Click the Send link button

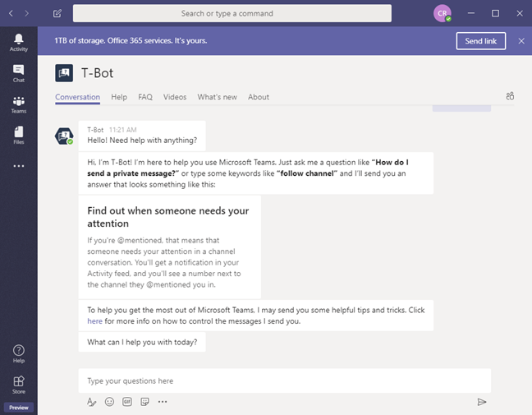click(481, 41)
